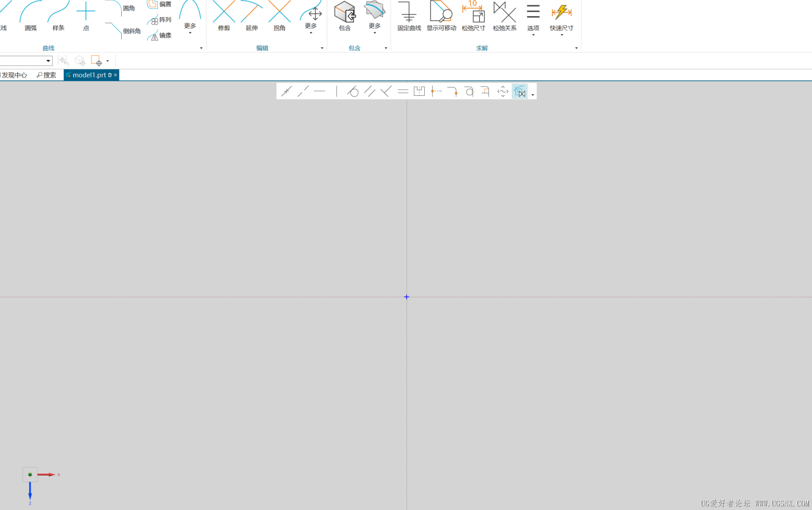Expand the Edit (编辑) group arrow
The image size is (812, 510).
[x=322, y=48]
